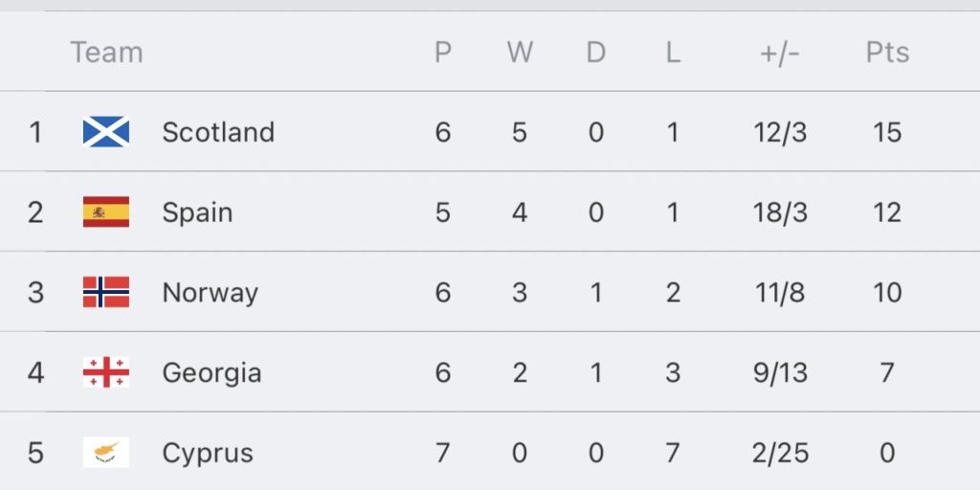Sort by the Pts column header
Image resolution: width=980 pixels, height=490 pixels.
point(887,53)
